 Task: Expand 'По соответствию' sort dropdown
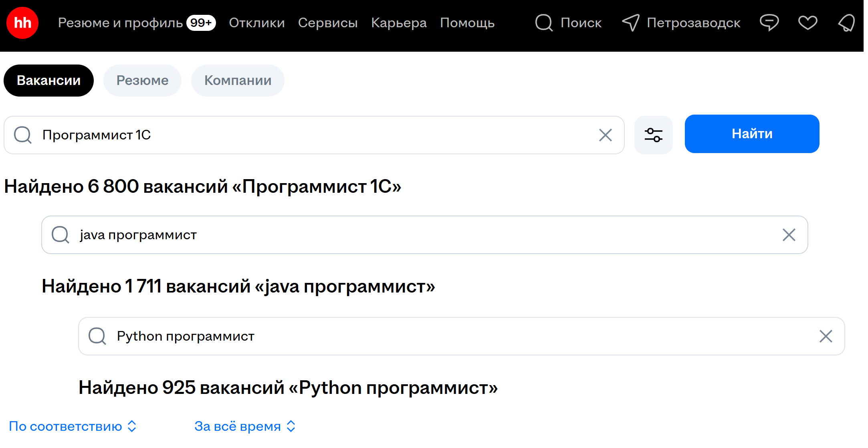73,426
